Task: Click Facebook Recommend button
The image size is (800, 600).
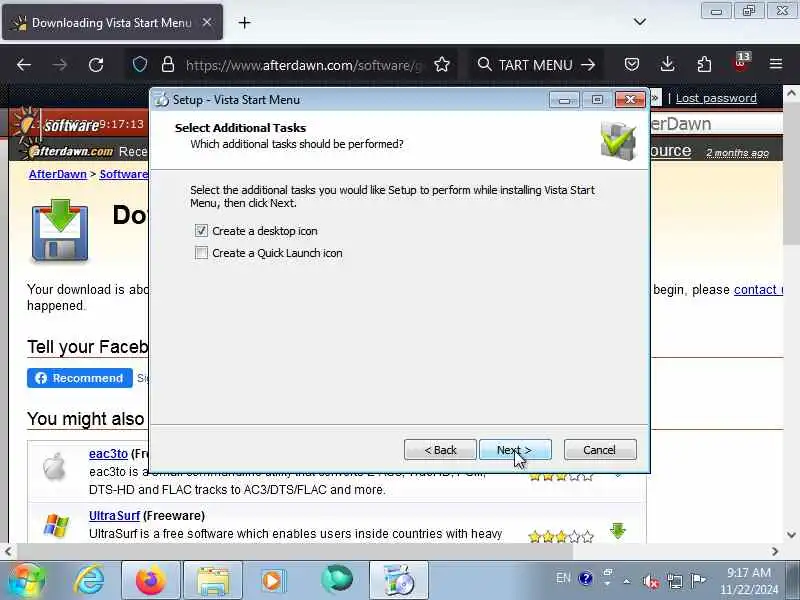Action: pos(80,378)
